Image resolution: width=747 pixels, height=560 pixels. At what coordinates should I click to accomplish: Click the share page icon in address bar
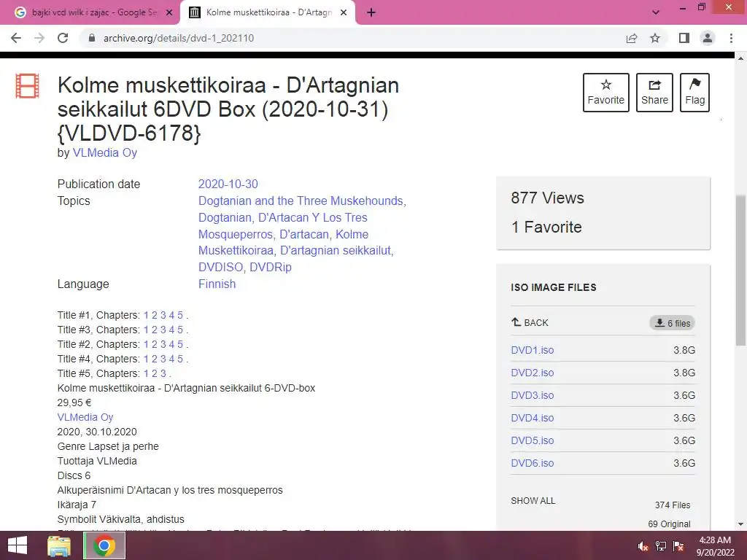(632, 38)
